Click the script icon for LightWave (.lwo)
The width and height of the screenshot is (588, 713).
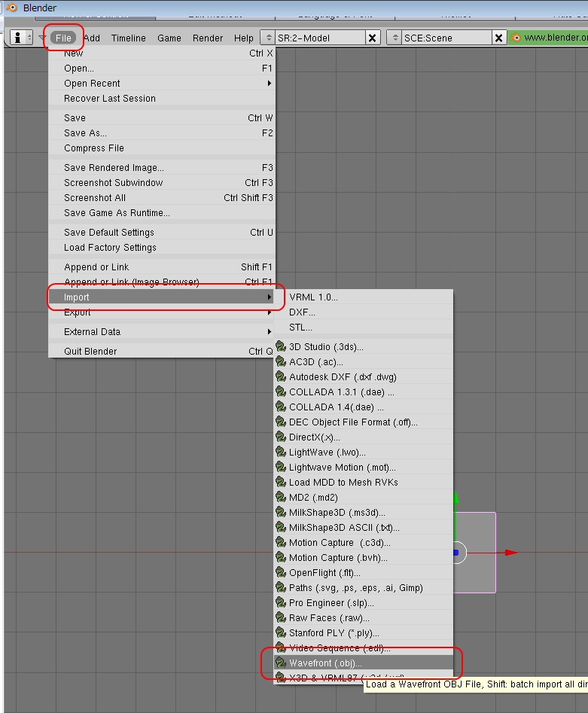point(281,452)
